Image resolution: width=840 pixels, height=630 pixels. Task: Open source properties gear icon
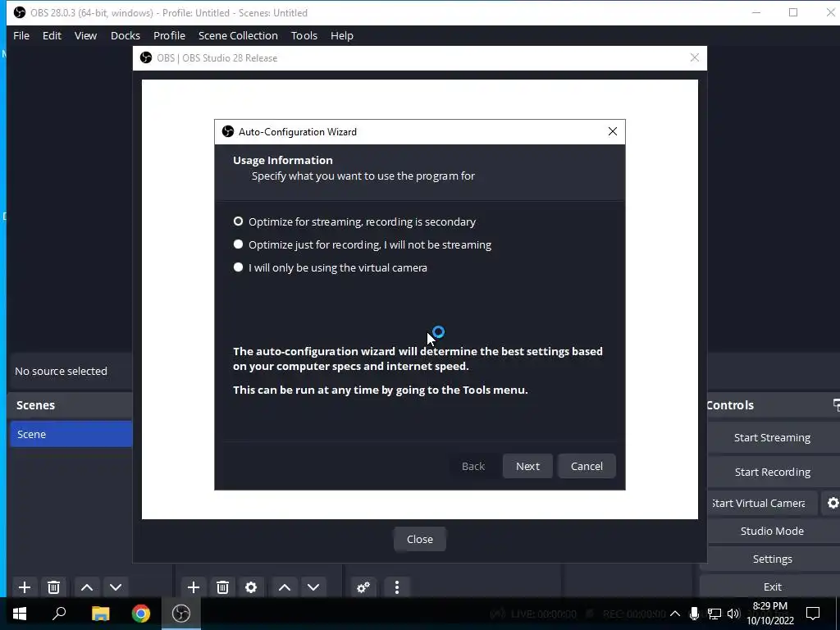(251, 587)
